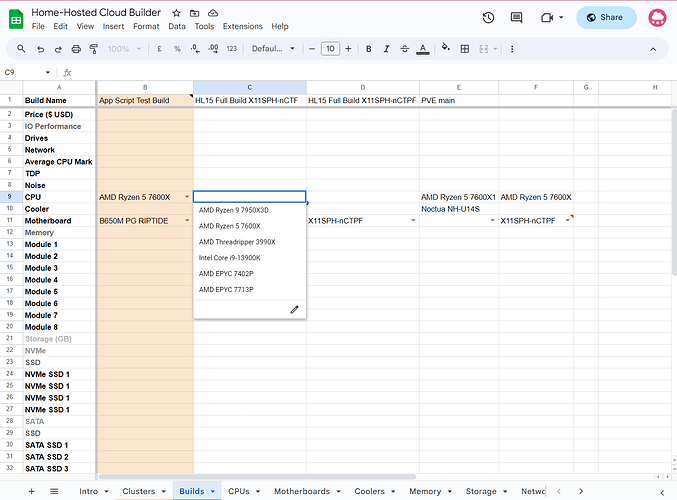
Task: Open the search menus magnifier
Action: point(21,49)
